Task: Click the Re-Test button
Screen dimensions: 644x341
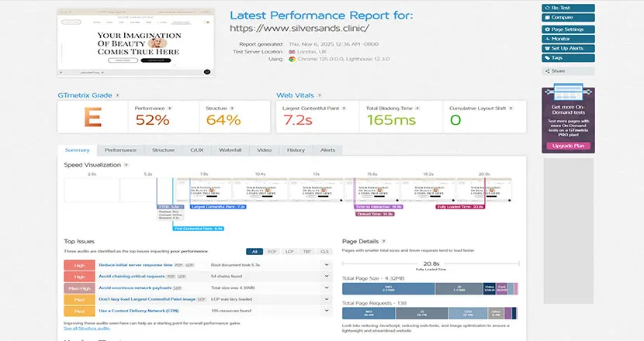Action: (x=568, y=7)
